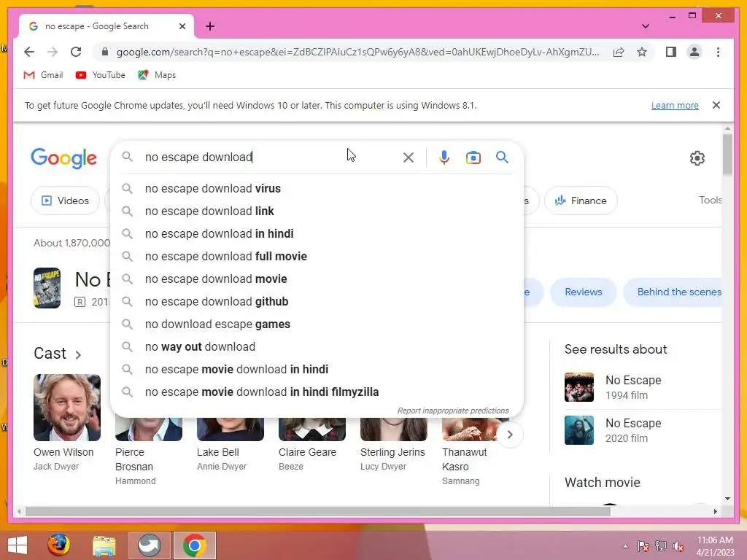Click the Chrome back arrow
Image resolution: width=747 pixels, height=560 pixels.
(x=29, y=52)
